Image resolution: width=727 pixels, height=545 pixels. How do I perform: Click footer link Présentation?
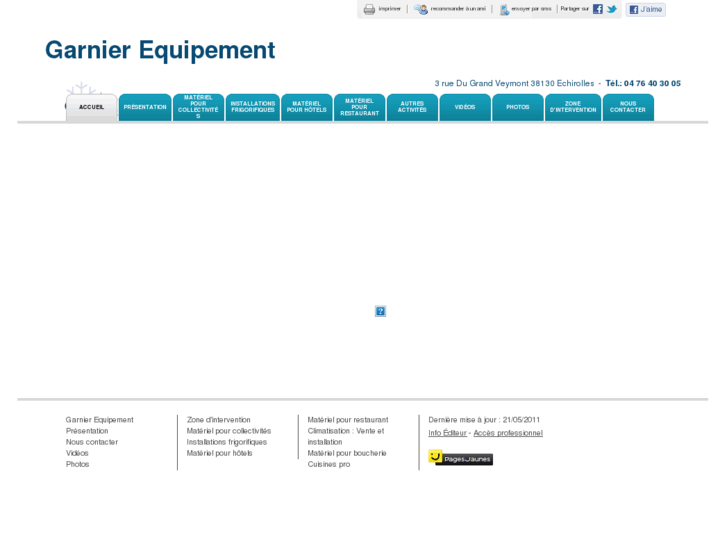click(87, 431)
